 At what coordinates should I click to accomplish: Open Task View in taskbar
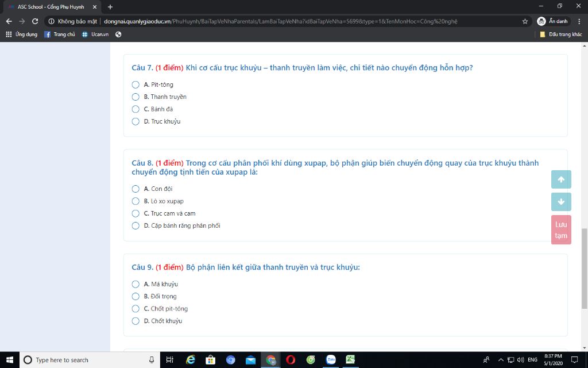pyautogui.click(x=169, y=360)
